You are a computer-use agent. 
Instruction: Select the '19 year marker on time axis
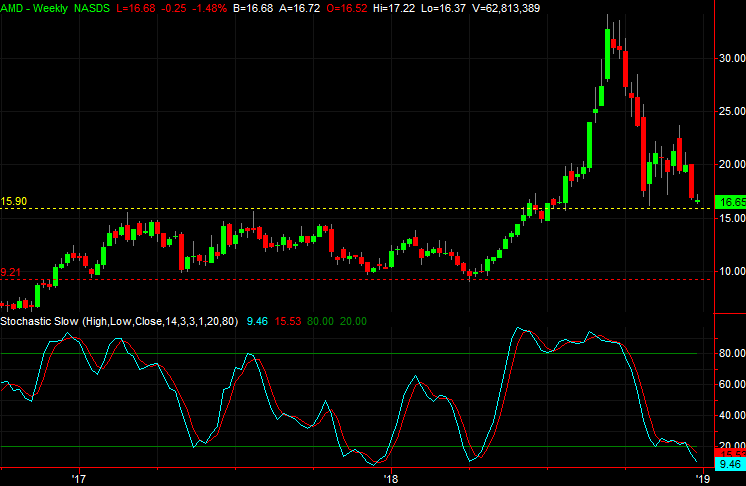coord(705,477)
